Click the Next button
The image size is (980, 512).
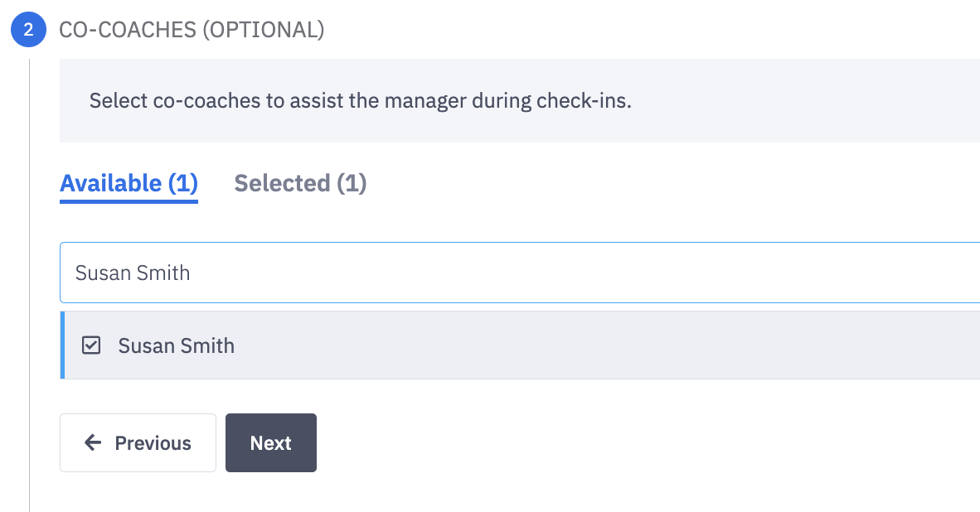(270, 442)
